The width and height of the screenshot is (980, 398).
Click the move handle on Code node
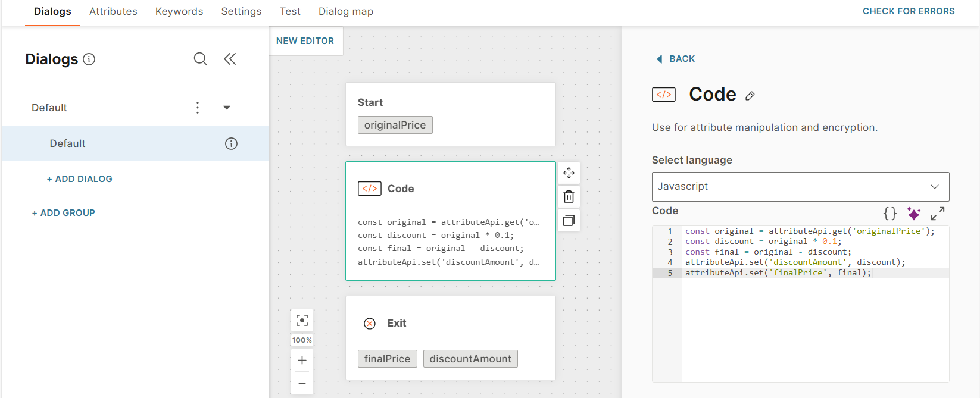[569, 173]
